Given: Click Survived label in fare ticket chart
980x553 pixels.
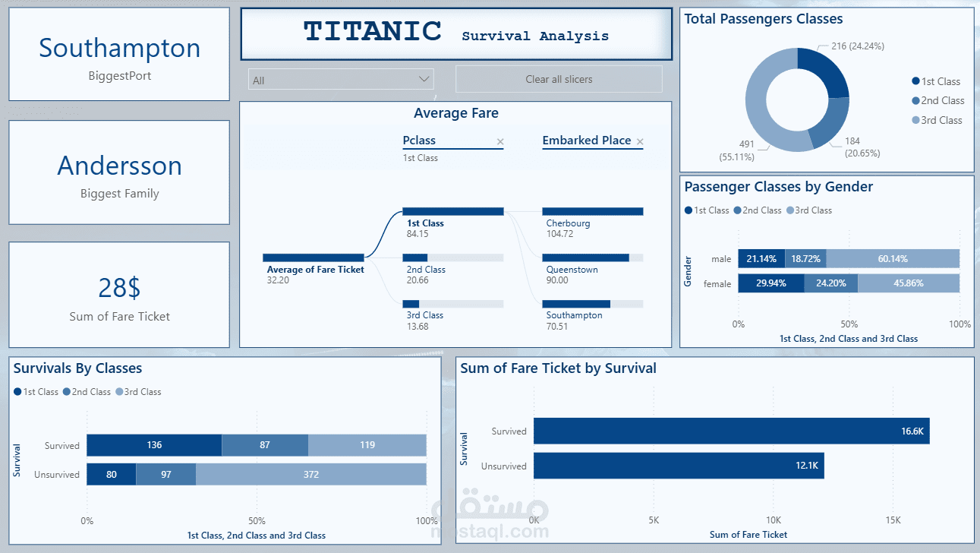Looking at the screenshot, I should 509,431.
